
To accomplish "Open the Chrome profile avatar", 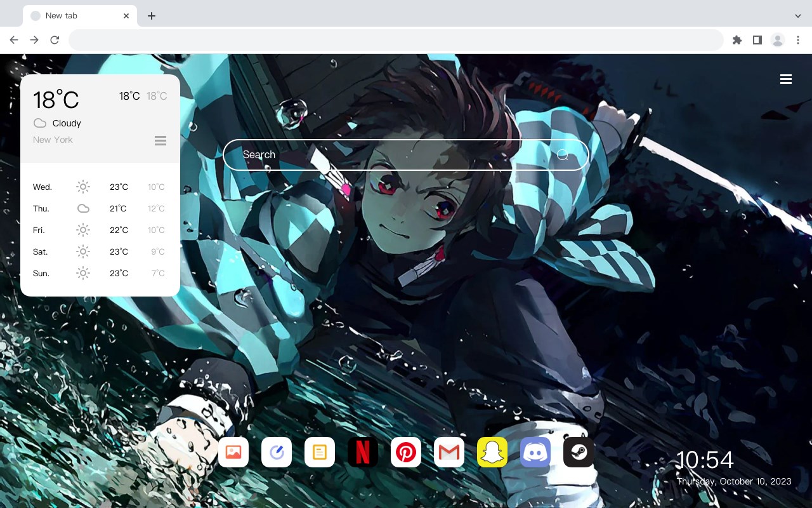I will coord(778,40).
